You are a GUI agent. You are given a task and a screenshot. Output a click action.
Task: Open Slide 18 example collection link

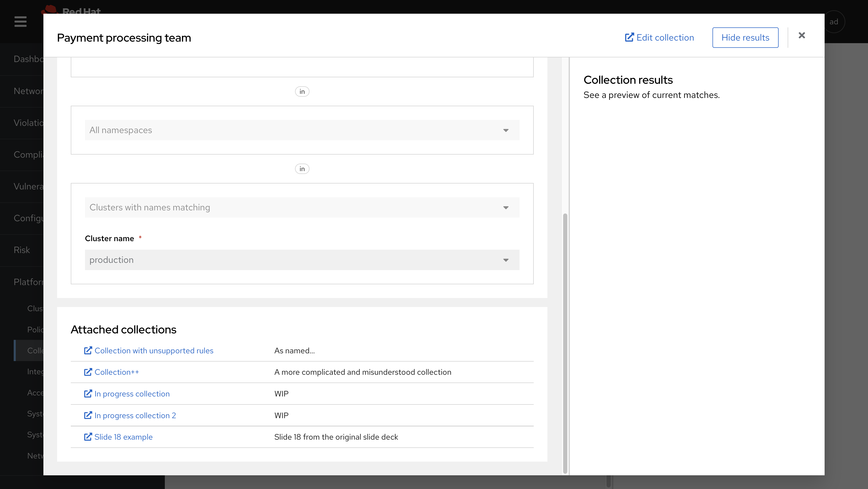click(x=123, y=437)
